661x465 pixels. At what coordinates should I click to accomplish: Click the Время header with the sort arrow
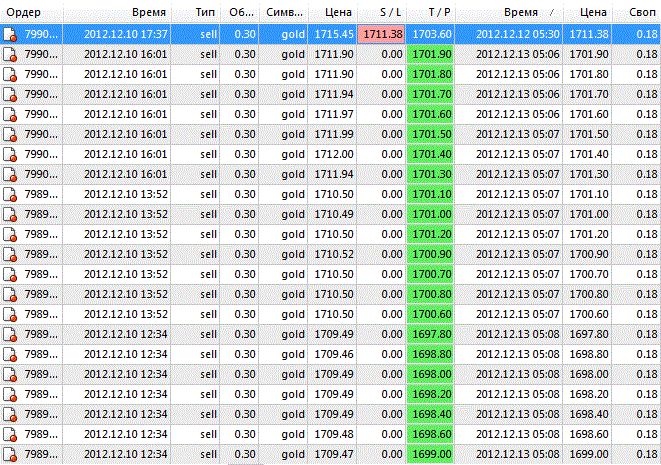[509, 12]
